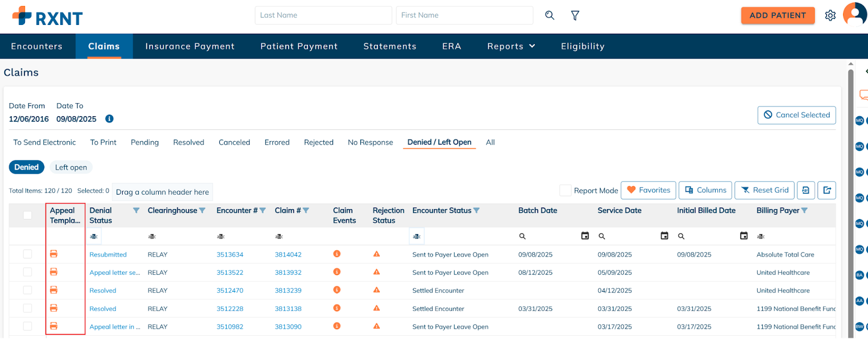868x339 pixels.
Task: Check the select-all rows header checkbox
Action: [x=27, y=215]
